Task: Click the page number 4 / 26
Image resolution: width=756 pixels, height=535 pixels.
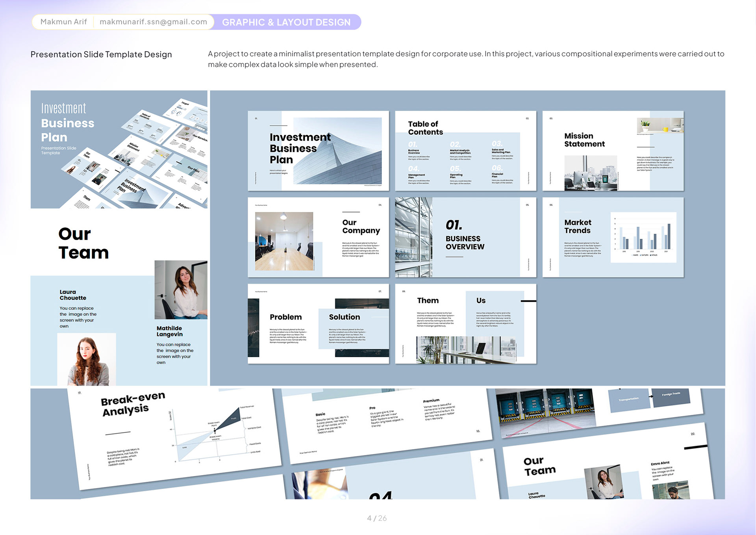Action: (x=377, y=518)
